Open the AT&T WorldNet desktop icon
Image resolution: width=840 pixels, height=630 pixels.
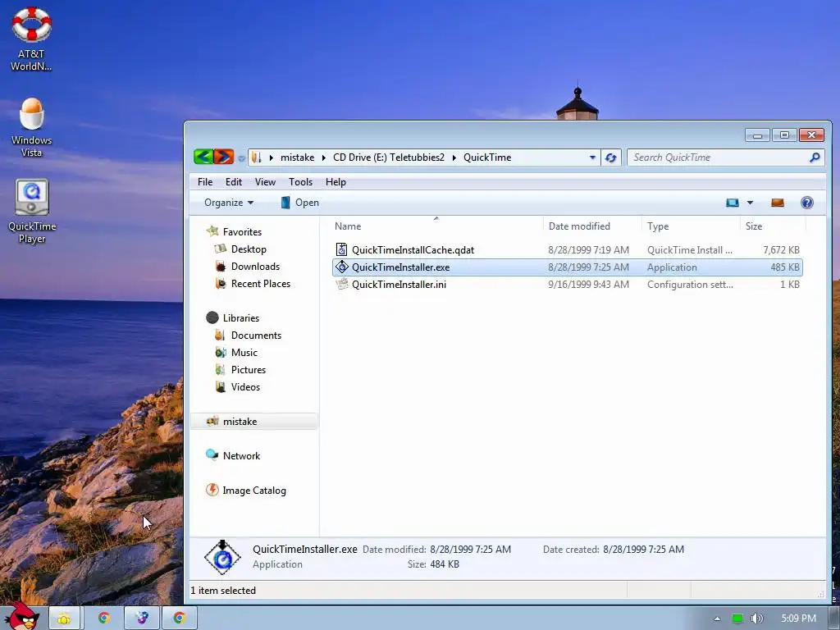32,39
